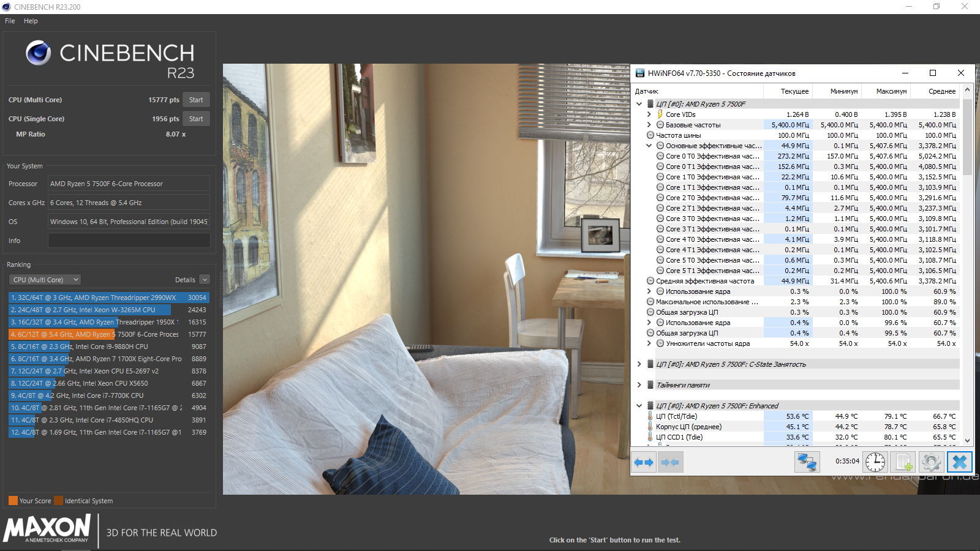Click the collapse-columns arrows icon in HWiNFO
The image size is (980, 551).
(670, 462)
